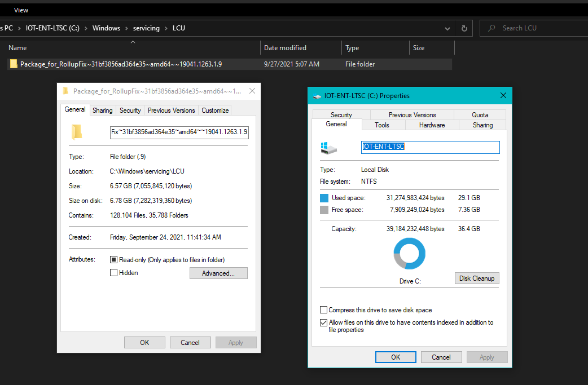Switch to Sharing tab in folder properties
This screenshot has height=385, width=588.
102,110
